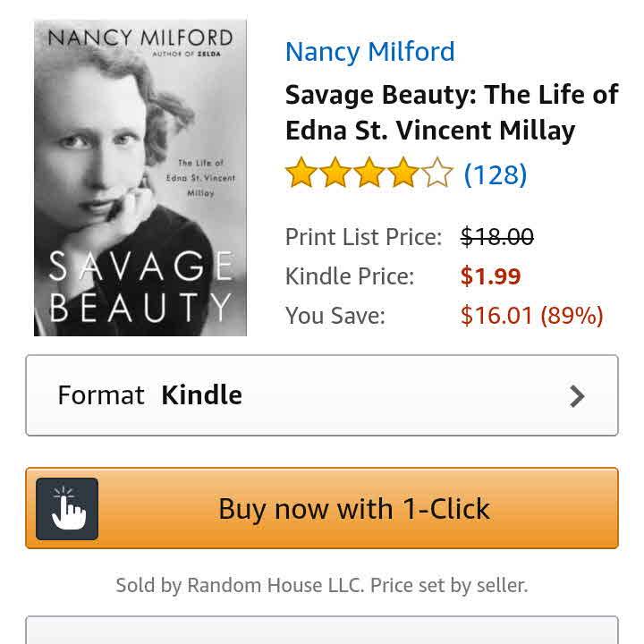This screenshot has width=644, height=644.
Task: Click the "Sold by Random House LLC" text
Action: click(321, 586)
